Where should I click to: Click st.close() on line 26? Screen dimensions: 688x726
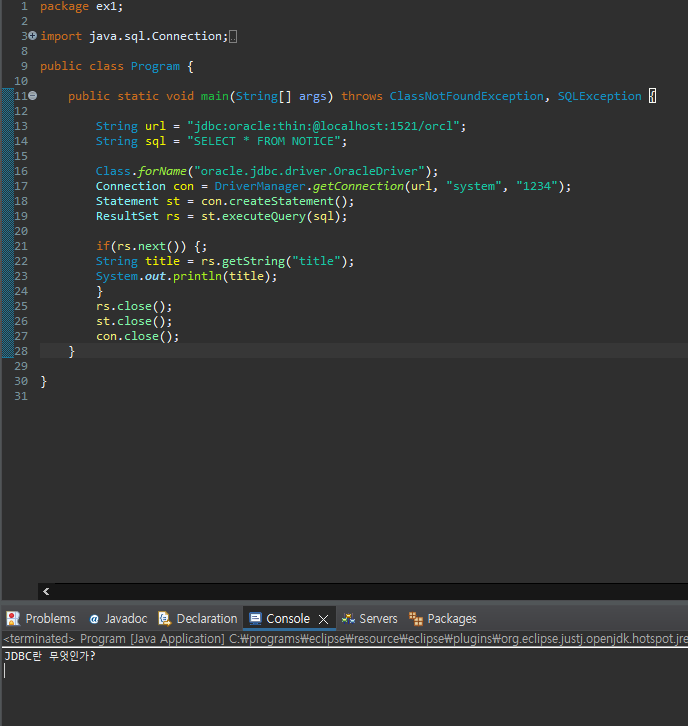[134, 321]
